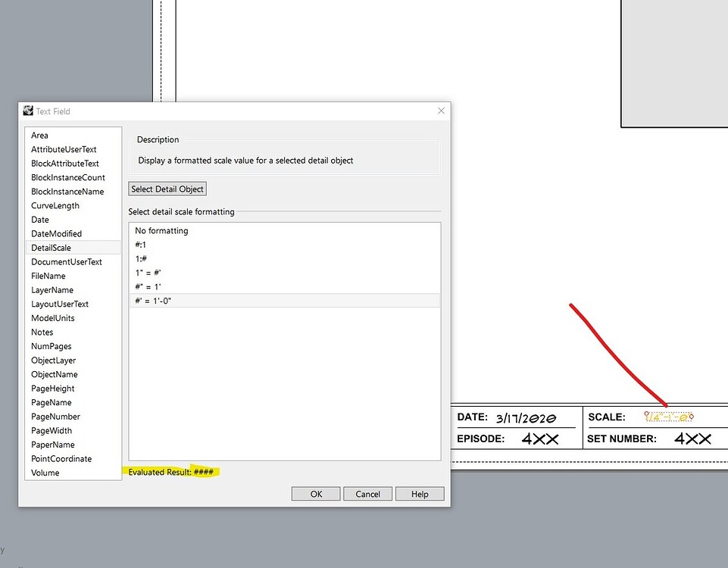Select the DetailScale field type

[x=50, y=247]
